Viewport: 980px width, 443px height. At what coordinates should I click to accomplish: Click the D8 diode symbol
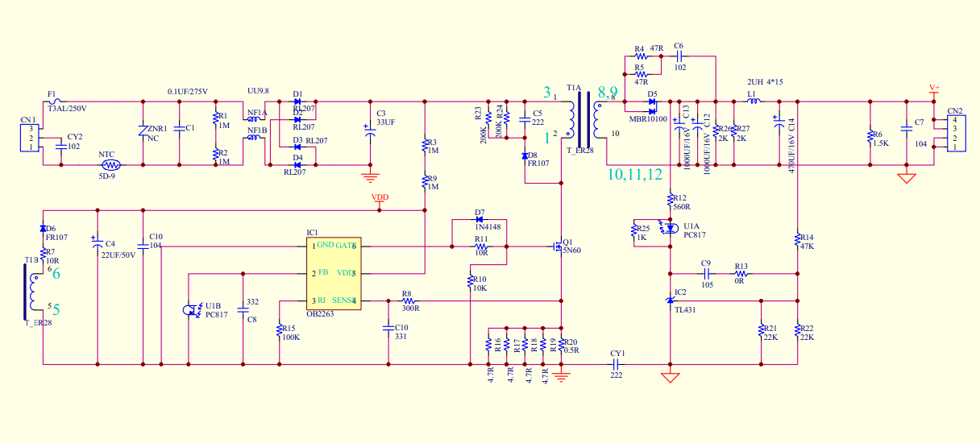tap(525, 156)
